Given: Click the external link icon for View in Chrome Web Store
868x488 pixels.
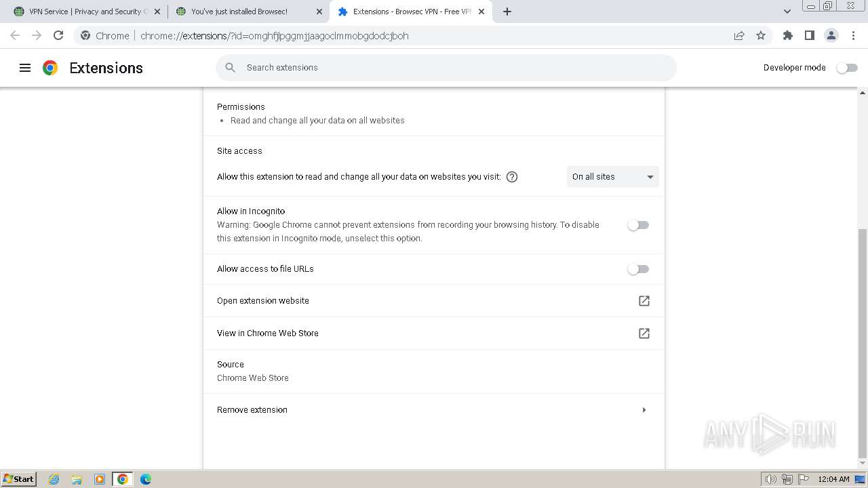Looking at the screenshot, I should click(644, 333).
